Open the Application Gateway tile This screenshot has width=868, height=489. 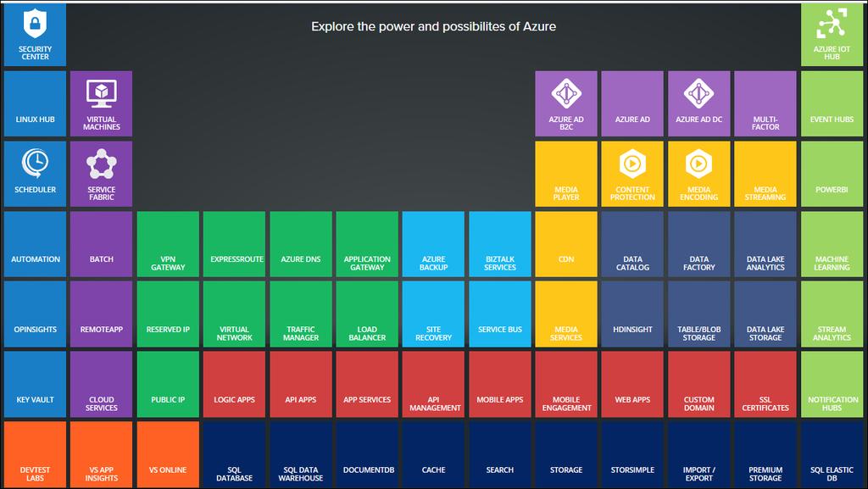pos(367,244)
